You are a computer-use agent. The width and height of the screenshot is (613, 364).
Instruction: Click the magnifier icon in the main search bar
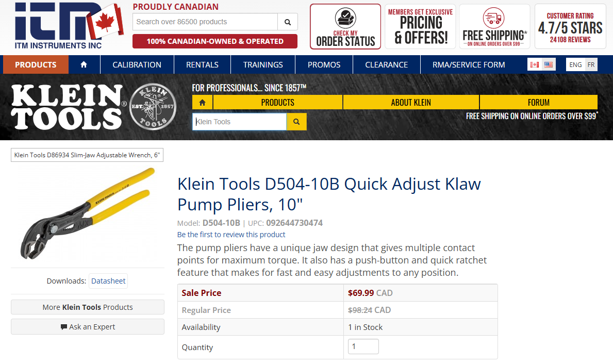pos(287,22)
